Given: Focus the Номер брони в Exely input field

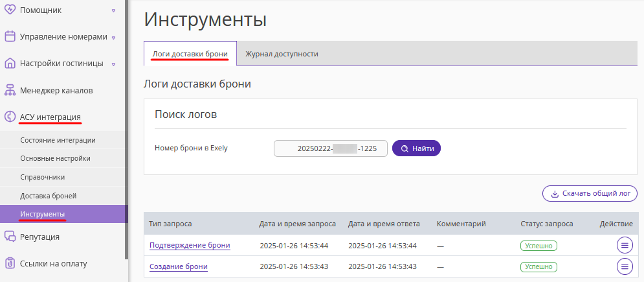Looking at the screenshot, I should click(x=331, y=148).
